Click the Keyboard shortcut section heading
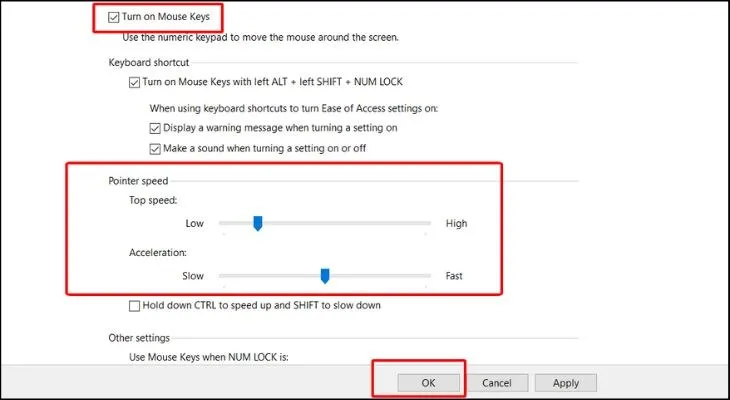The height and width of the screenshot is (400, 730). (x=149, y=62)
